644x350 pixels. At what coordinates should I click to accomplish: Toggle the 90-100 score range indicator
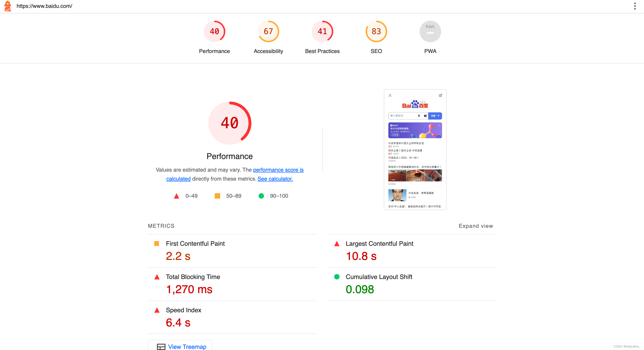pos(261,196)
